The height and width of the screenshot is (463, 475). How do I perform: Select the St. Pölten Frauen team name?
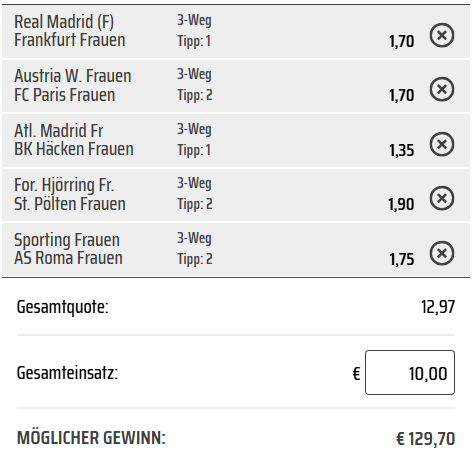(x=70, y=204)
